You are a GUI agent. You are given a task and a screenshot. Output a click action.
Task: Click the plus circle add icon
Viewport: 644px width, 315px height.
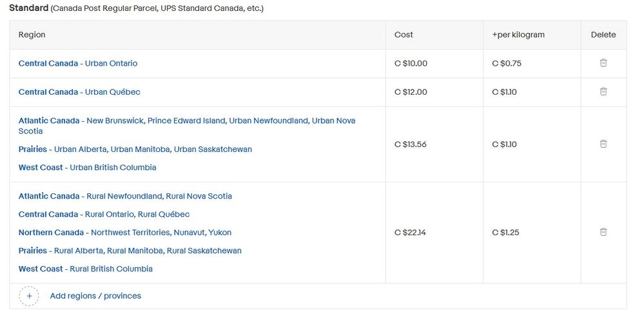pyautogui.click(x=29, y=296)
